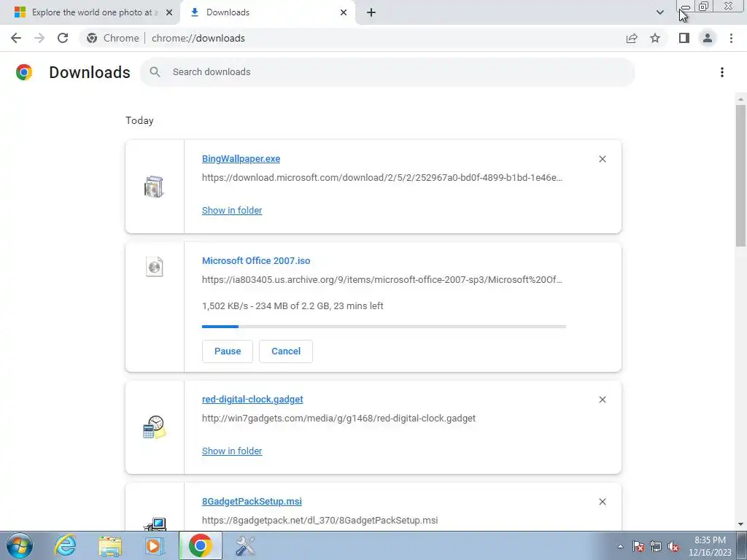This screenshot has height=560, width=747.
Task: Pause the Microsoft Office 2007.iso download
Action: pyautogui.click(x=228, y=351)
